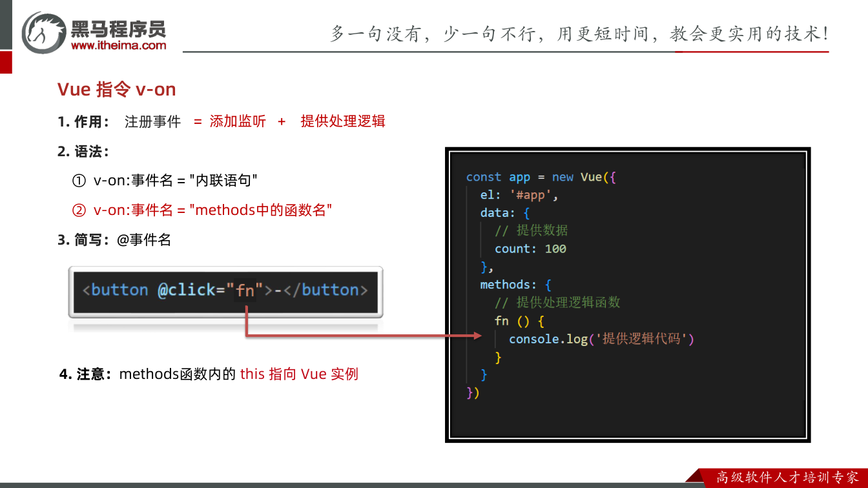Click the "data: {" code line
Image resolution: width=868 pixels, height=488 pixels.
(x=505, y=213)
